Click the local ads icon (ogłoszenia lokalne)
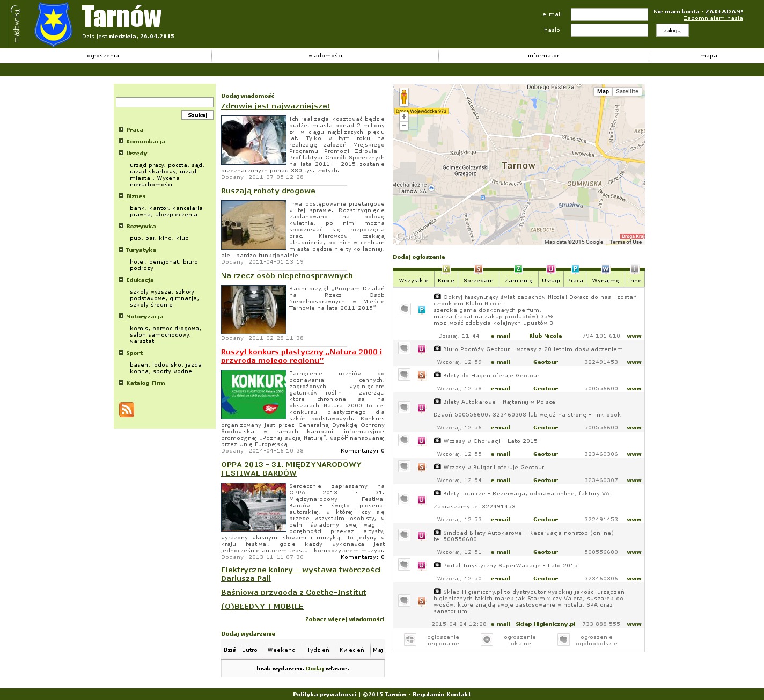Screen dimensions: 764x700 487,640
